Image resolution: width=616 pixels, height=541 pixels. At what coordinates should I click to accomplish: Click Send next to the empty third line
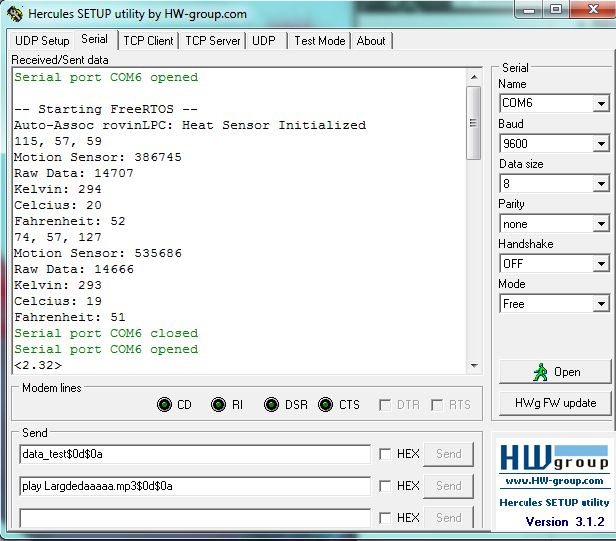(x=448, y=518)
